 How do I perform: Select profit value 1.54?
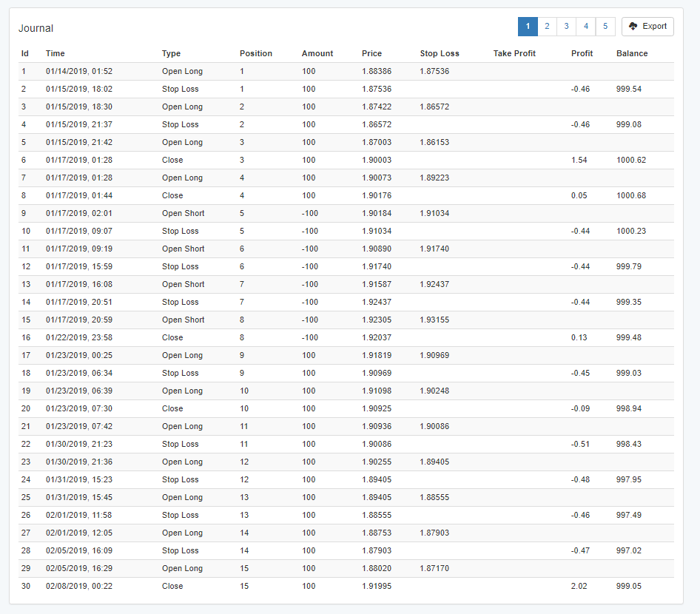click(x=579, y=161)
